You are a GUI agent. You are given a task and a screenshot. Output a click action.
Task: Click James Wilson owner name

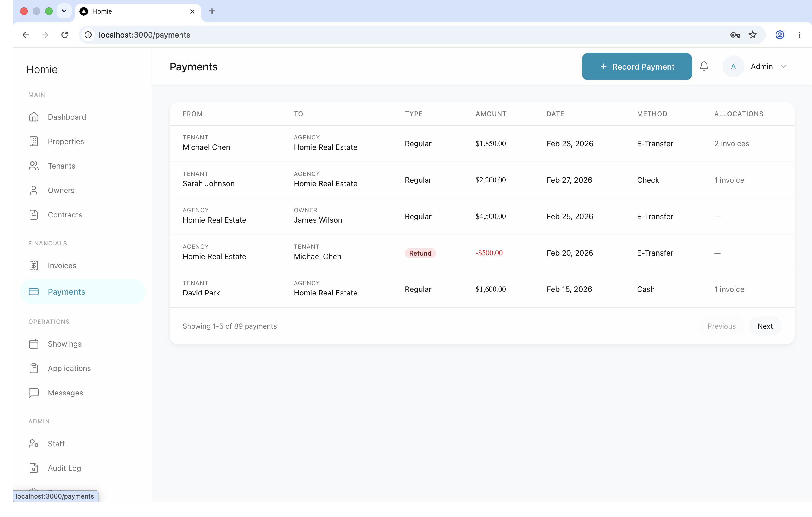[318, 220]
